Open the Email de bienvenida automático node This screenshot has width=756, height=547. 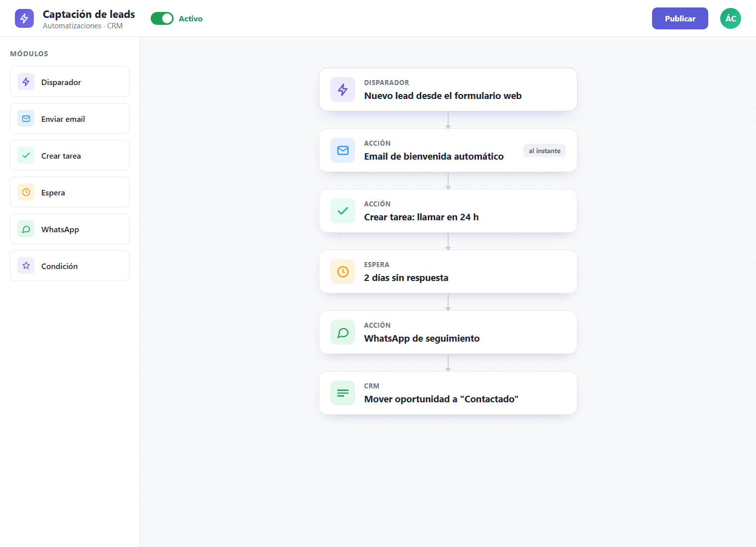click(448, 150)
